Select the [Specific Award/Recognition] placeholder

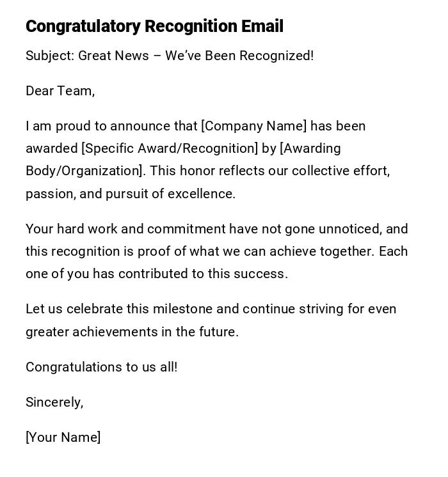click(170, 148)
